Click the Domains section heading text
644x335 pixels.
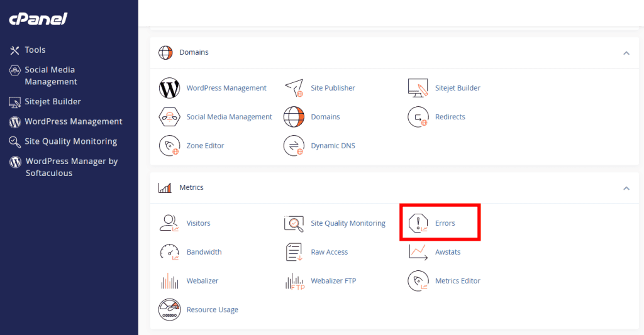[194, 53]
